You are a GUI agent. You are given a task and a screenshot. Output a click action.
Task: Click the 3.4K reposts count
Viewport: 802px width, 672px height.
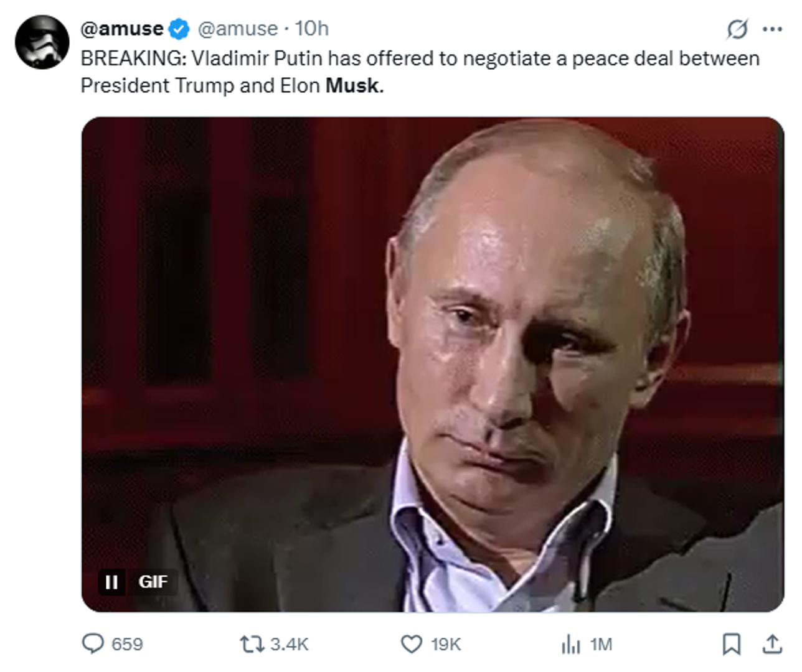289,644
